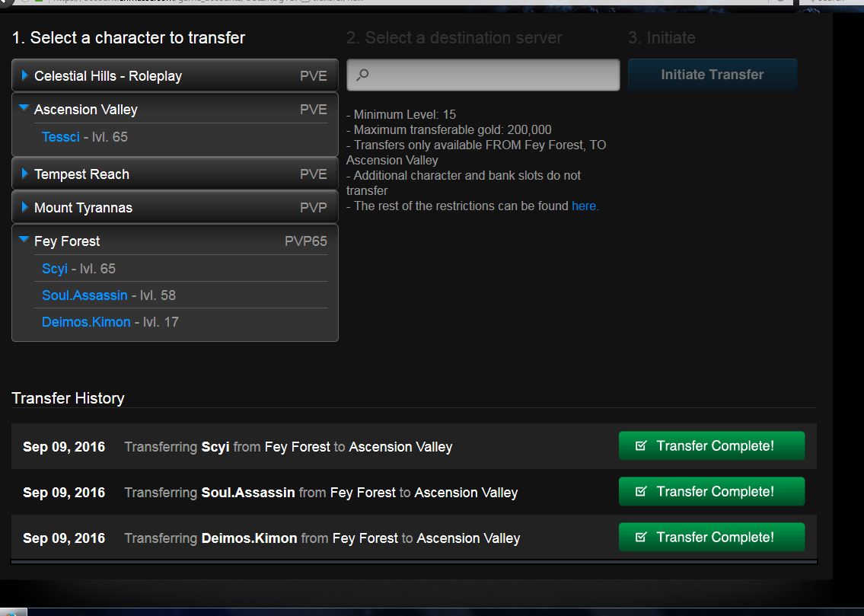
Task: Choose the Soul.Assassin character
Action: point(84,295)
